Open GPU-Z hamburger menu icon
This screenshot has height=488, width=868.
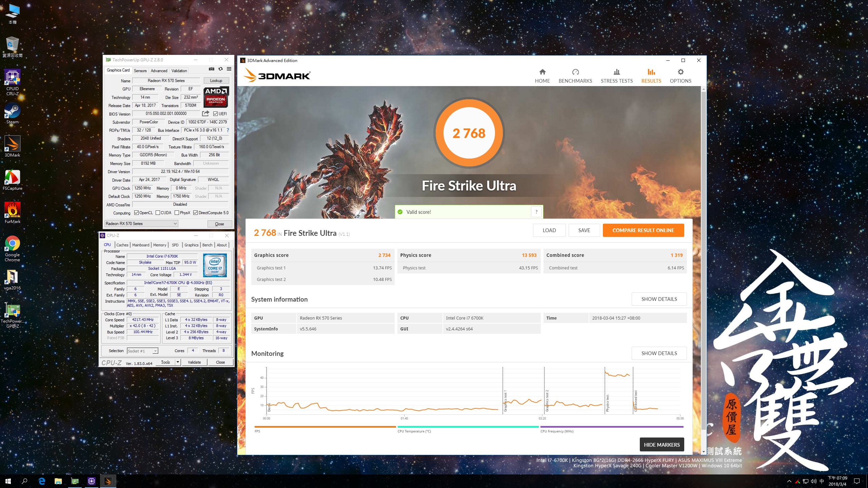click(x=229, y=69)
